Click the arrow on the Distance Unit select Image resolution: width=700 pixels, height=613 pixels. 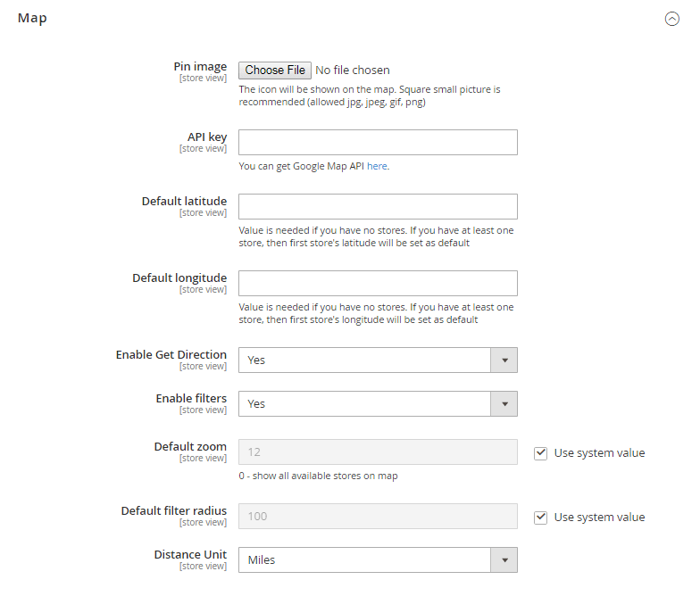tap(504, 560)
